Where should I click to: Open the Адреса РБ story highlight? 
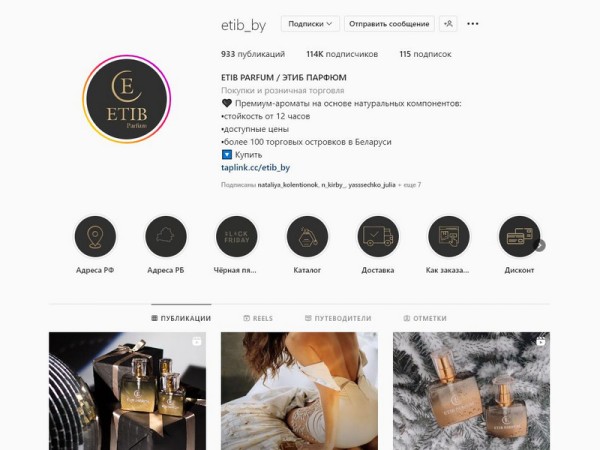pos(166,236)
